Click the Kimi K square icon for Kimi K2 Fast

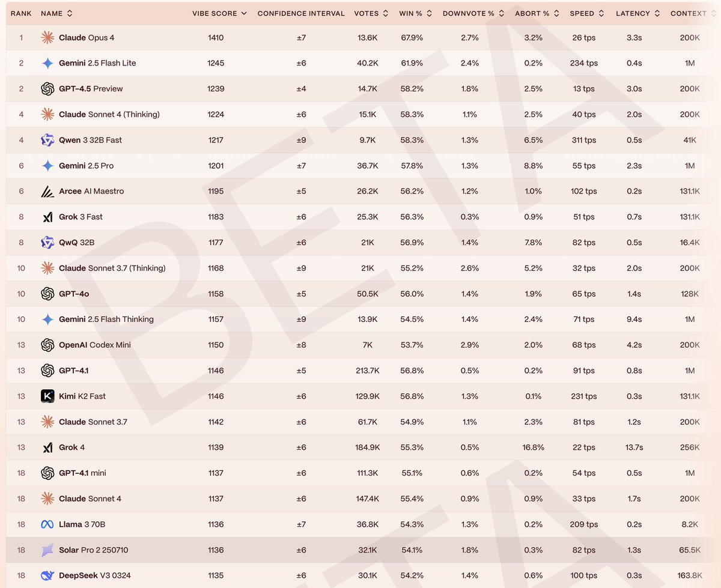47,396
